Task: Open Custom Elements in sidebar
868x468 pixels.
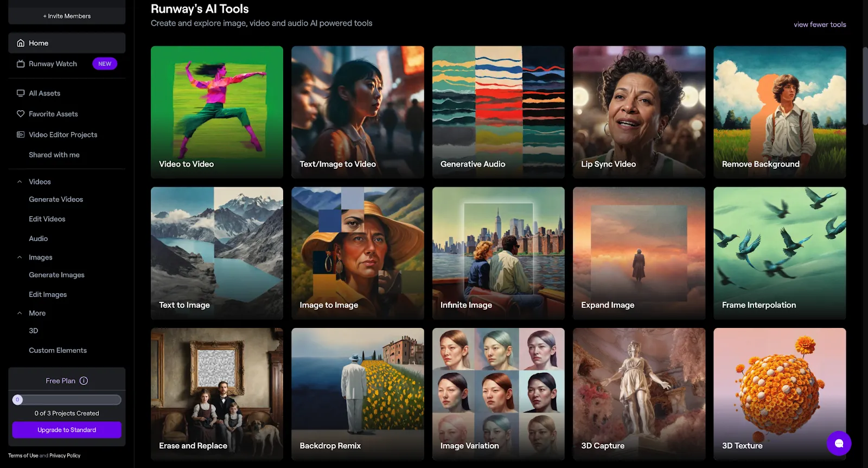Action: click(x=58, y=350)
